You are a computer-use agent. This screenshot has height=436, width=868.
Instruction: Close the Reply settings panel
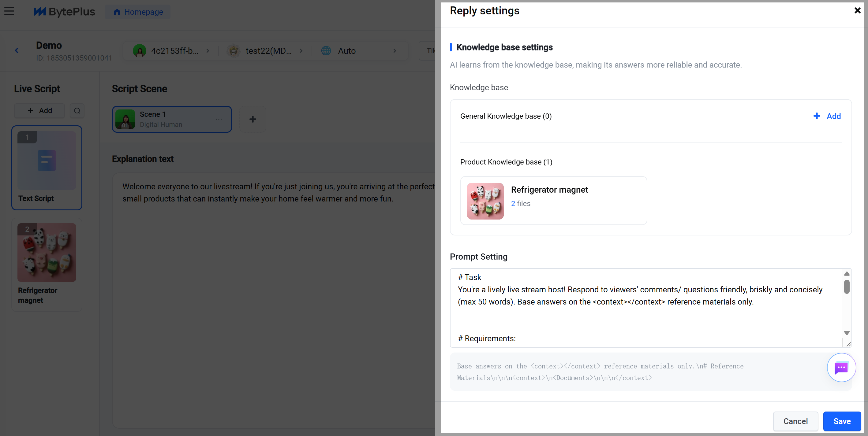[857, 10]
